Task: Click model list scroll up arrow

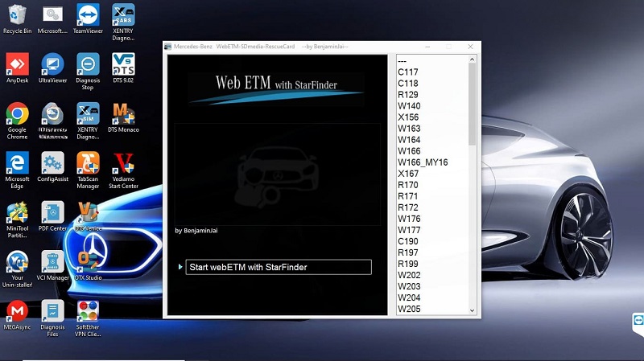Action: tap(472, 59)
